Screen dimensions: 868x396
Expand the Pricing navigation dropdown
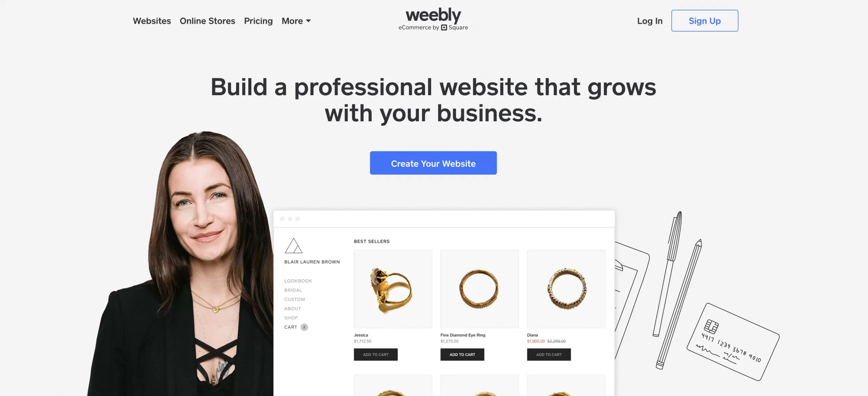tap(258, 20)
